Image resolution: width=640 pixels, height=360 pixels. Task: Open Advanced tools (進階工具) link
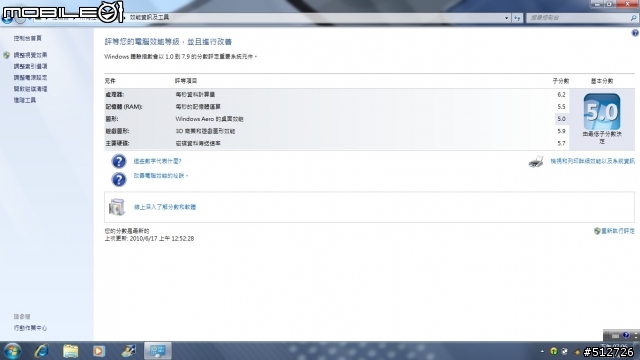[x=25, y=100]
